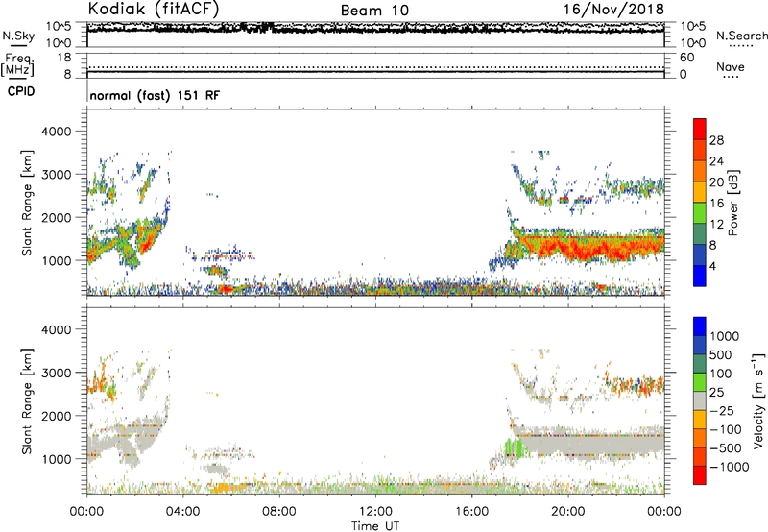Pick the light green 12–16 dB Power segment

click(700, 213)
